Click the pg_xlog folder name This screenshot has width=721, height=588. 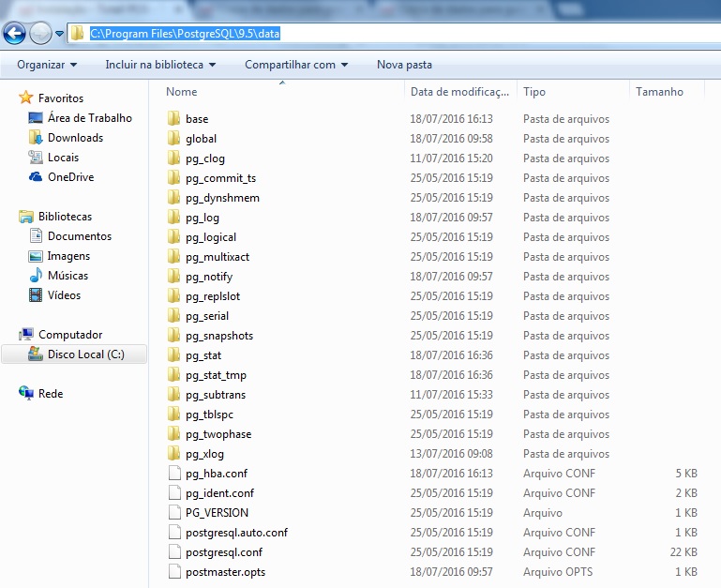pos(204,454)
